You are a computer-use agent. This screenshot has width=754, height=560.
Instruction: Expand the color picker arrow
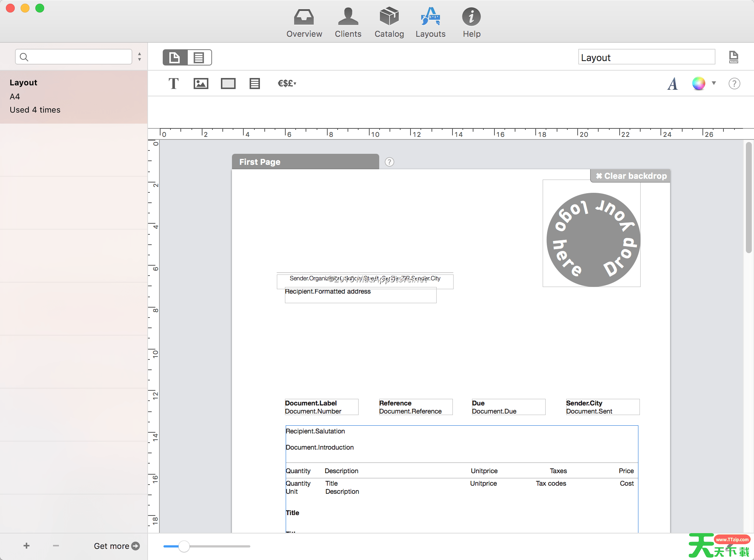pyautogui.click(x=714, y=83)
